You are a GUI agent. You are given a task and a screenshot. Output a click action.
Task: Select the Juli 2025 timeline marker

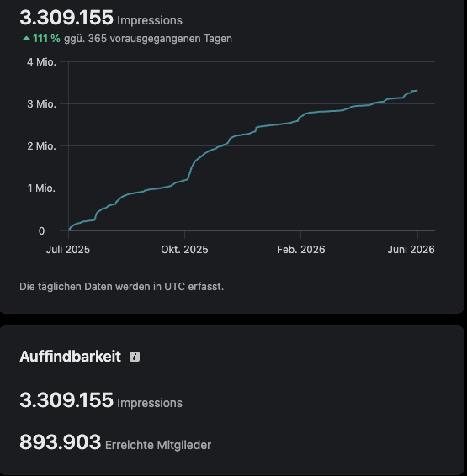68,250
